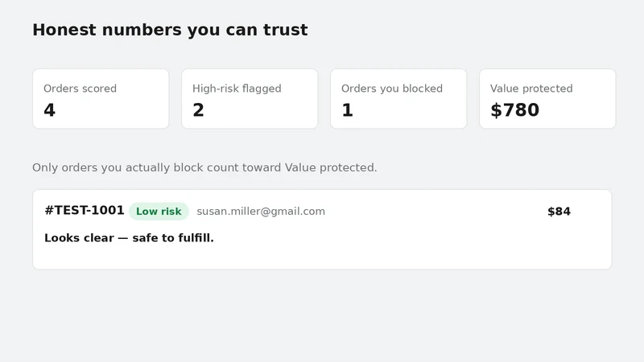Select the Value protected card

(x=547, y=99)
